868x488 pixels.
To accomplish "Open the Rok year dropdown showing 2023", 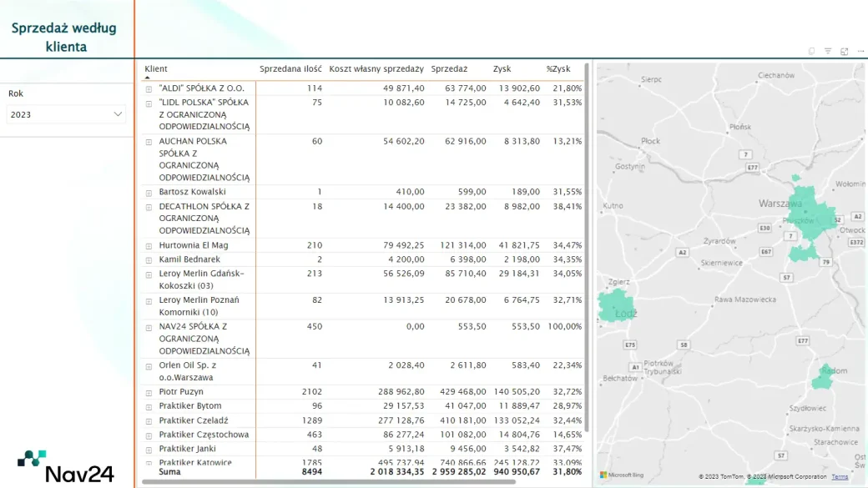I will click(x=66, y=114).
